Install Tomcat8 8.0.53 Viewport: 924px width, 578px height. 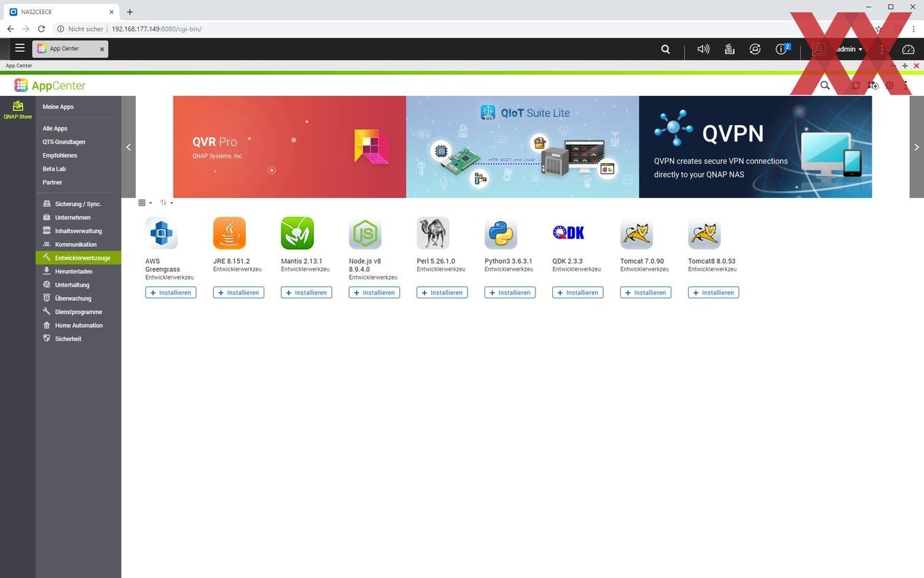pyautogui.click(x=714, y=292)
